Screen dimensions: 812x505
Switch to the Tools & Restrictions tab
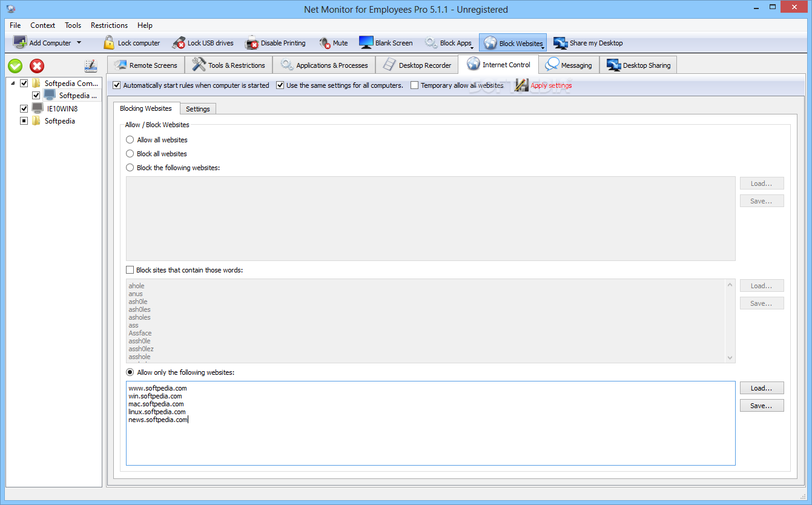pyautogui.click(x=228, y=65)
